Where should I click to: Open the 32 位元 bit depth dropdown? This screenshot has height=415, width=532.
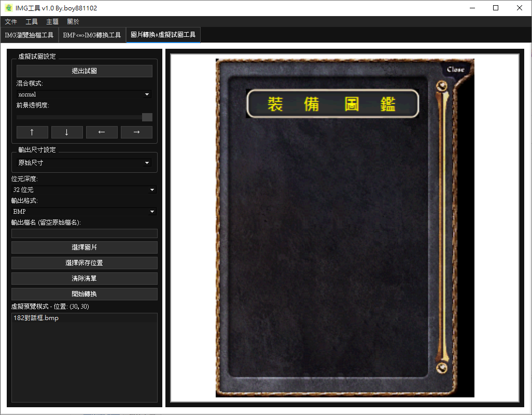point(84,190)
